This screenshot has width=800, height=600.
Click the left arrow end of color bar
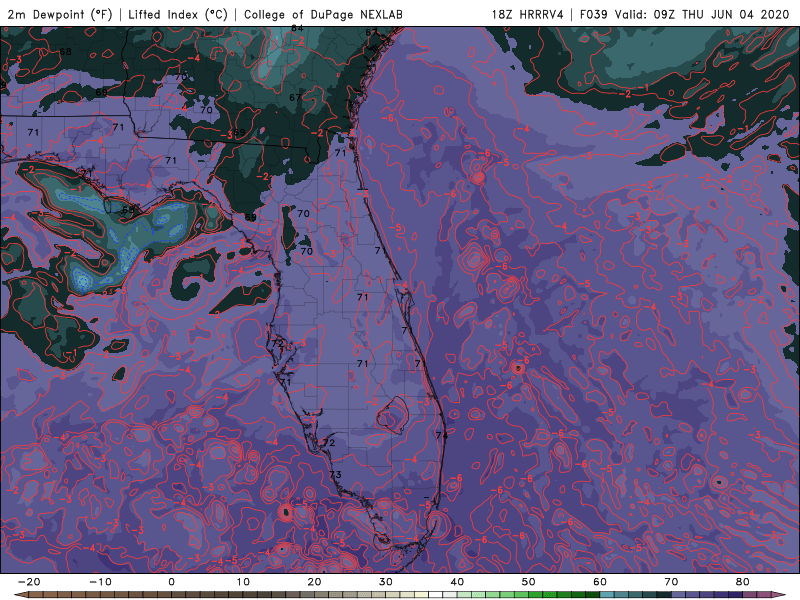[21, 595]
